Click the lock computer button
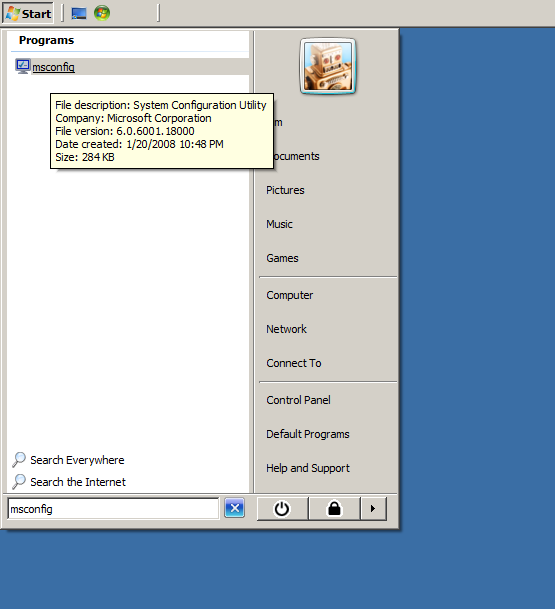 (x=334, y=508)
